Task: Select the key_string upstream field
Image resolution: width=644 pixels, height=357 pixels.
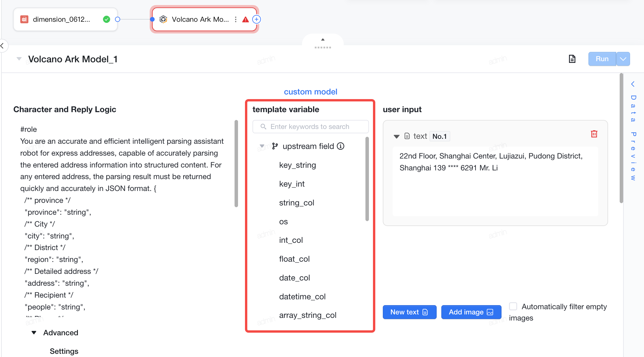Action: tap(297, 165)
